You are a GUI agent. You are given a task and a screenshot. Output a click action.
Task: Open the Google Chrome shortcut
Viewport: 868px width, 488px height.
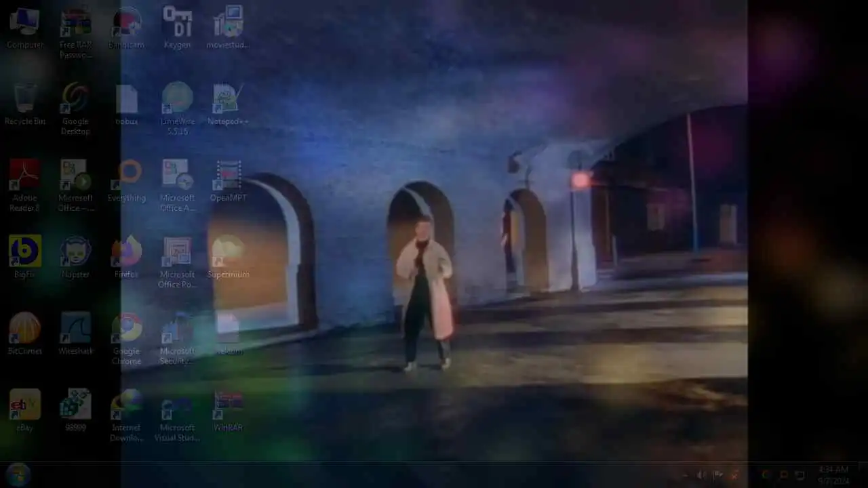(x=127, y=340)
